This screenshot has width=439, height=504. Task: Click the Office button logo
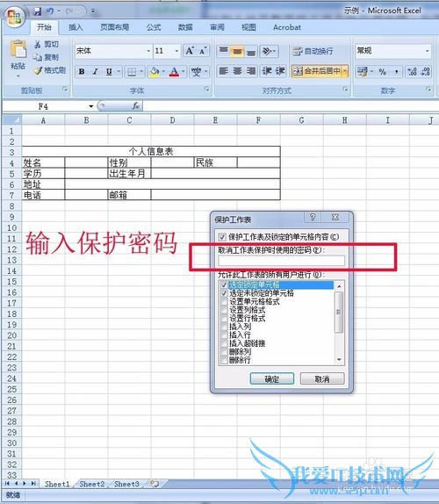coord(15,16)
